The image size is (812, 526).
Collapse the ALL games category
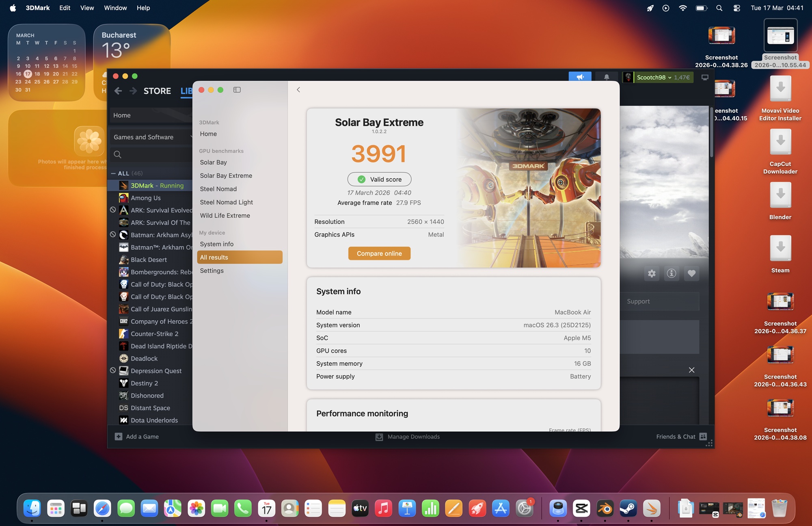pos(114,173)
